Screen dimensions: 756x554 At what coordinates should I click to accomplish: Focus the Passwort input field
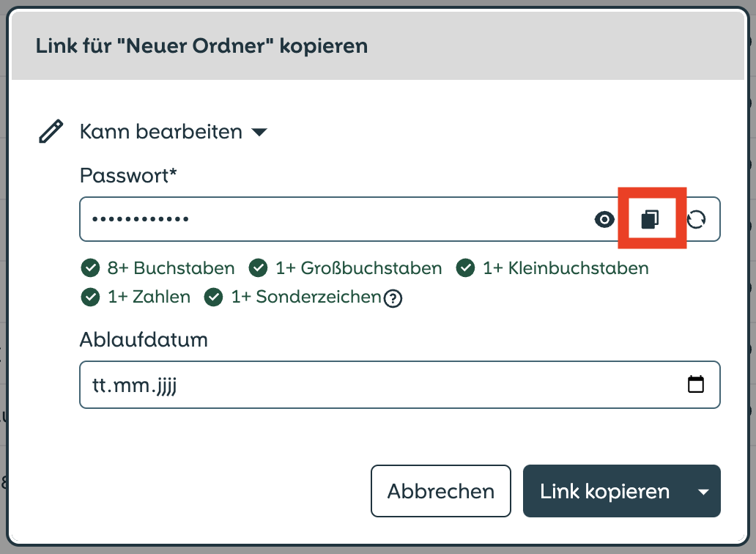click(x=338, y=219)
